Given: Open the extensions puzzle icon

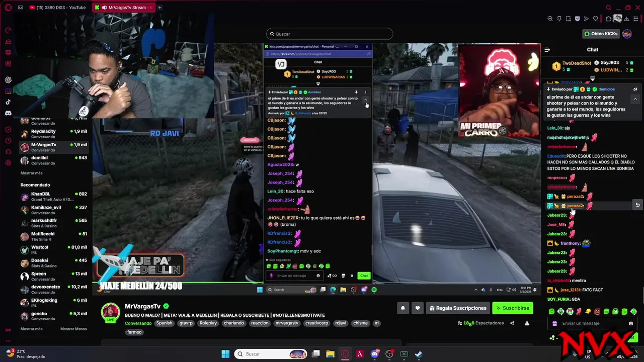Looking at the screenshot, I should (608, 19).
